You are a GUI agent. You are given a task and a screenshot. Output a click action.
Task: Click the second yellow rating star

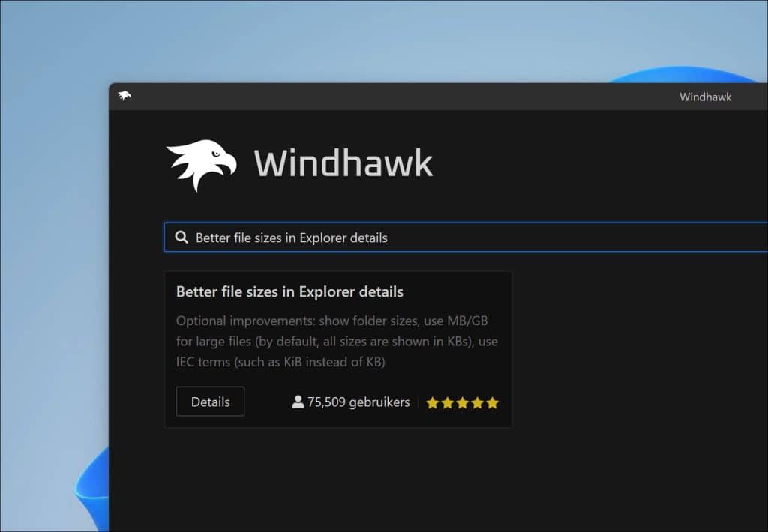pyautogui.click(x=447, y=403)
